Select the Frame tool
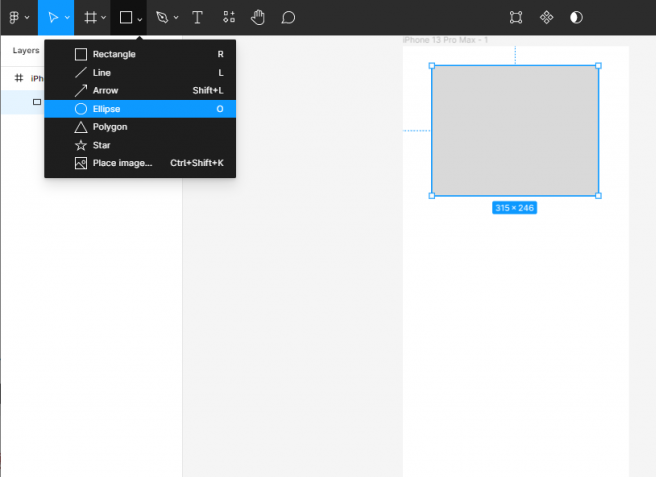656x477 pixels. coord(90,17)
